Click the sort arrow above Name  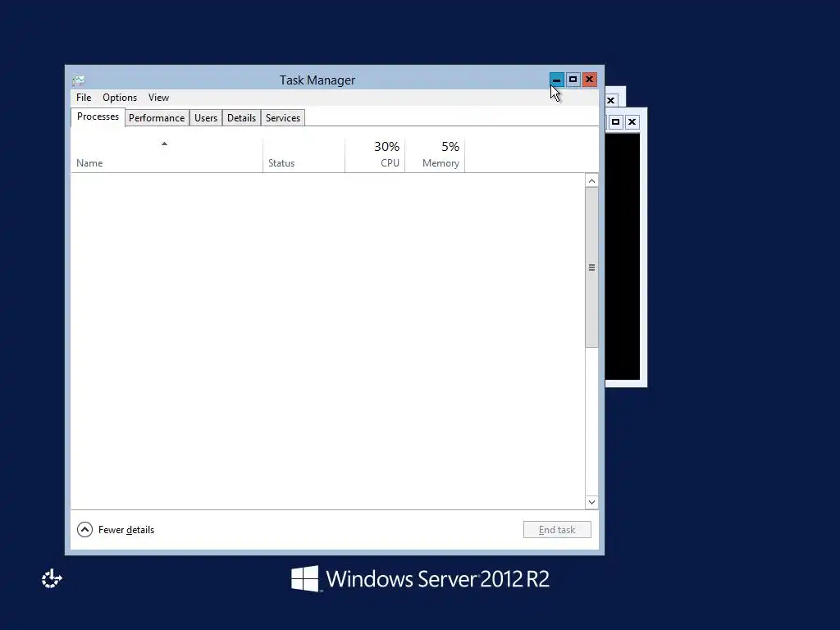click(164, 144)
